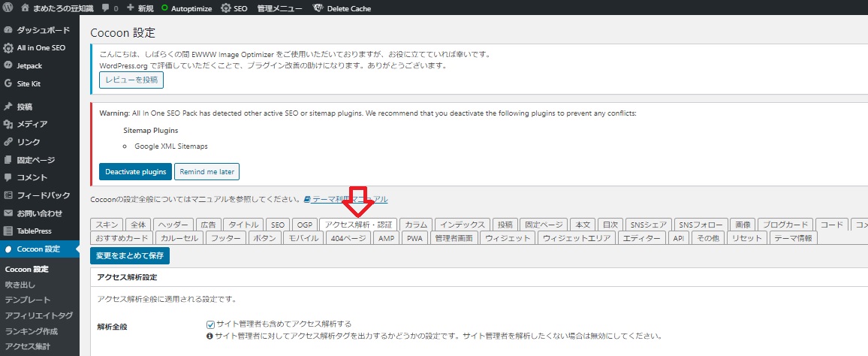The image size is (868, 356).
Task: Switch to the 404ページ tab
Action: [349, 238]
